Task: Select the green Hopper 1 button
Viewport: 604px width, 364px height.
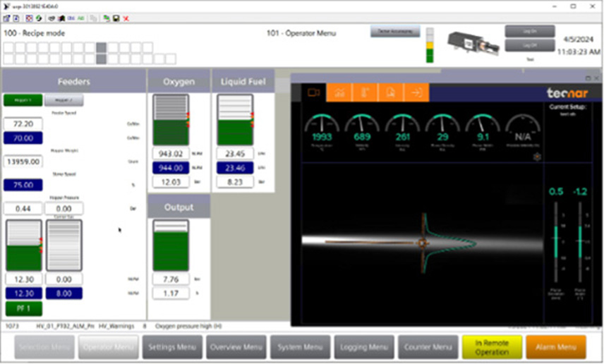Action: point(23,100)
